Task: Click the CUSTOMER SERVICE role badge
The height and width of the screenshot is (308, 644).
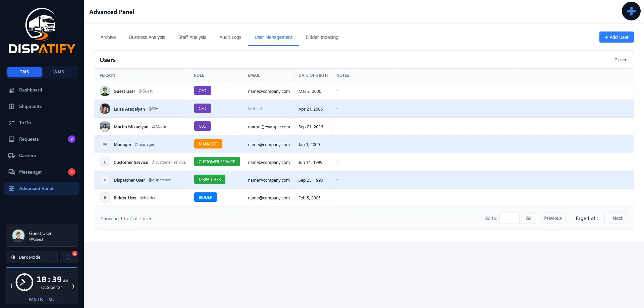Action: click(217, 162)
